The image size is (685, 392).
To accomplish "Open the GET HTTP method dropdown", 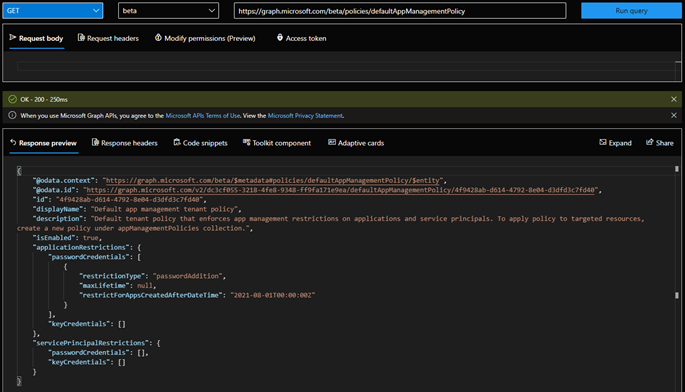I will pos(53,11).
